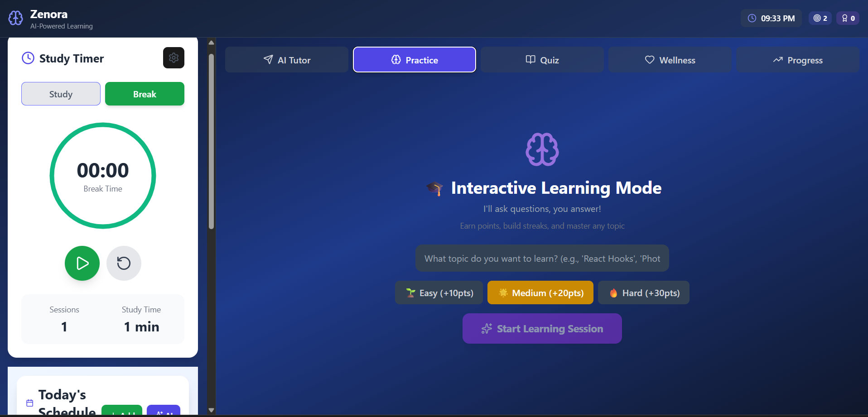Viewport: 868px width, 417px height.
Task: Open the Progress tab
Action: pyautogui.click(x=798, y=60)
